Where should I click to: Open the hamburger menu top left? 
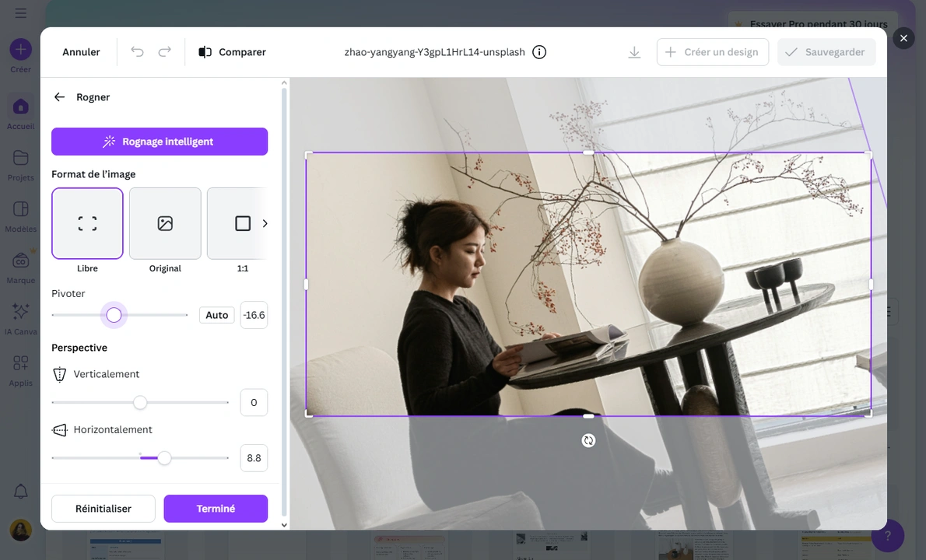pyautogui.click(x=20, y=13)
